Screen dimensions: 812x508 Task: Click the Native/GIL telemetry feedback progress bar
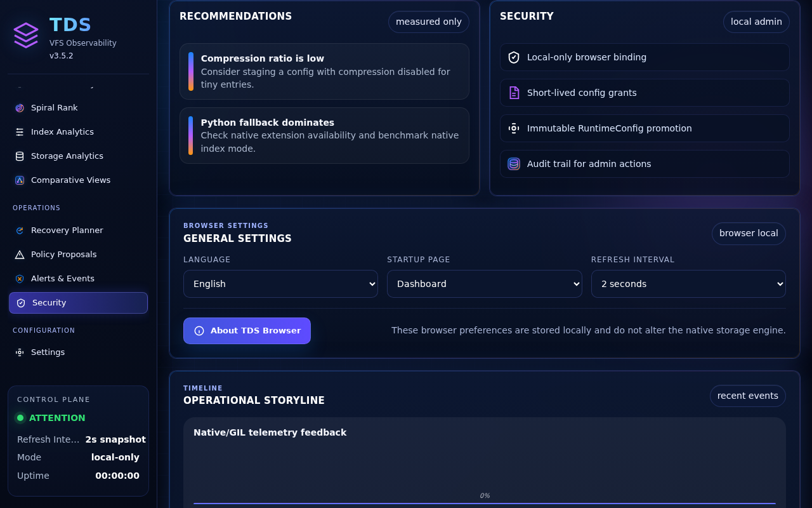coord(485,504)
